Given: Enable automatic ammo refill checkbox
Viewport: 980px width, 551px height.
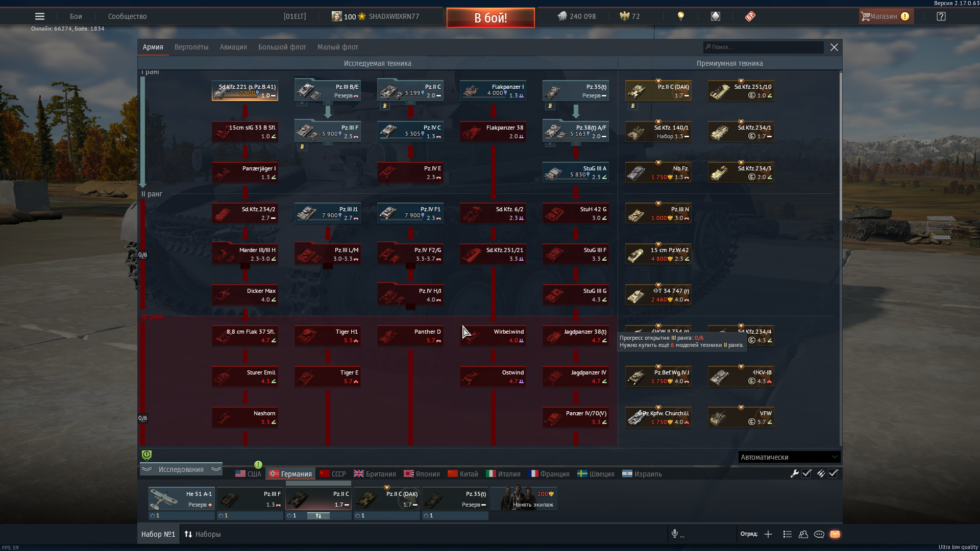Looking at the screenshot, I should (x=833, y=473).
